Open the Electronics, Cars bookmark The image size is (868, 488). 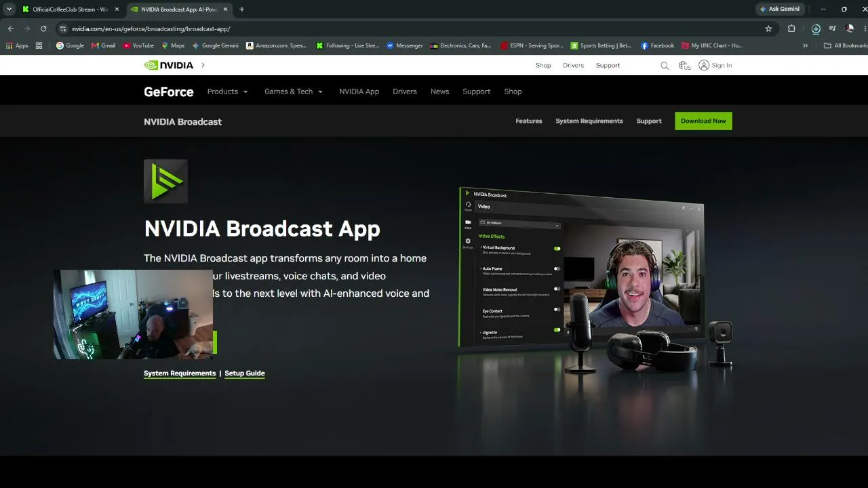click(x=460, y=45)
